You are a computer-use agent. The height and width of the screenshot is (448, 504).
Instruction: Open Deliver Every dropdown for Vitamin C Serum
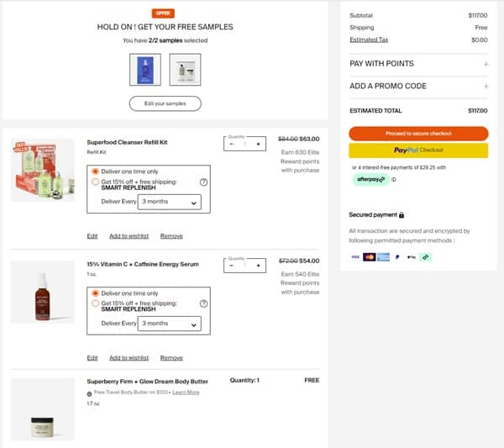pos(171,324)
